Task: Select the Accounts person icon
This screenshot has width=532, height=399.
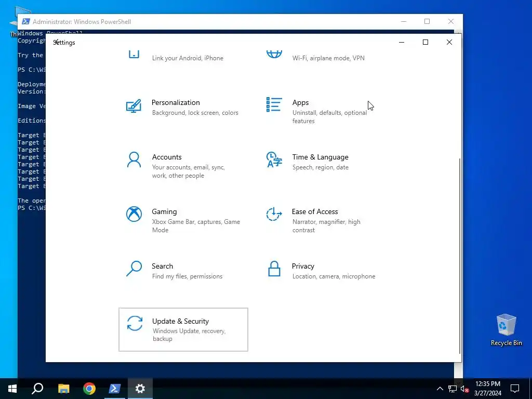Action: (x=134, y=159)
